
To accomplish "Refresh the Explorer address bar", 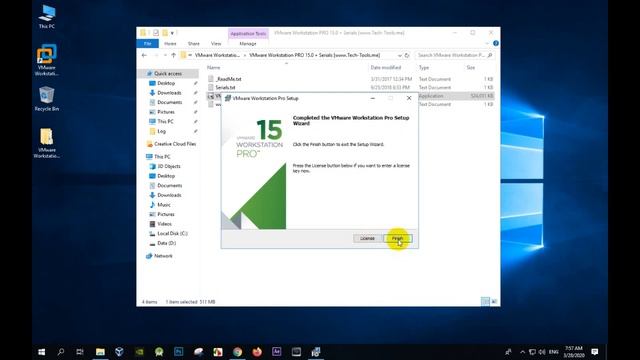I will 407,55.
